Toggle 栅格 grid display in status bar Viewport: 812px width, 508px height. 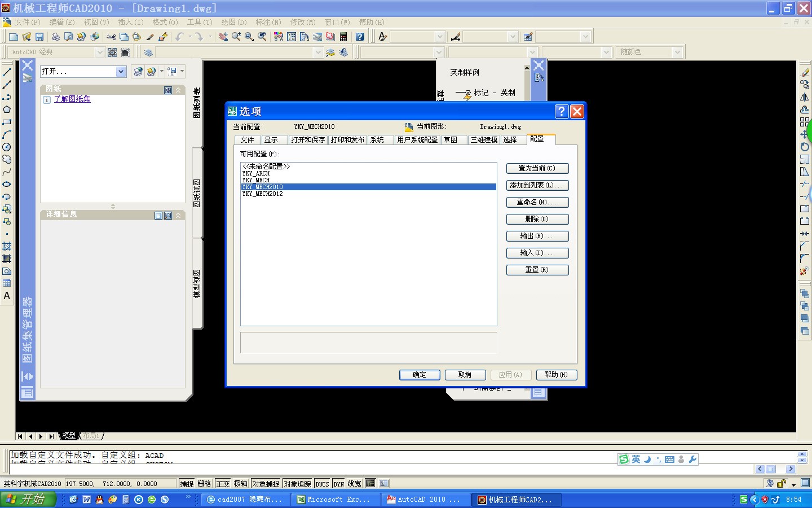[x=204, y=484]
